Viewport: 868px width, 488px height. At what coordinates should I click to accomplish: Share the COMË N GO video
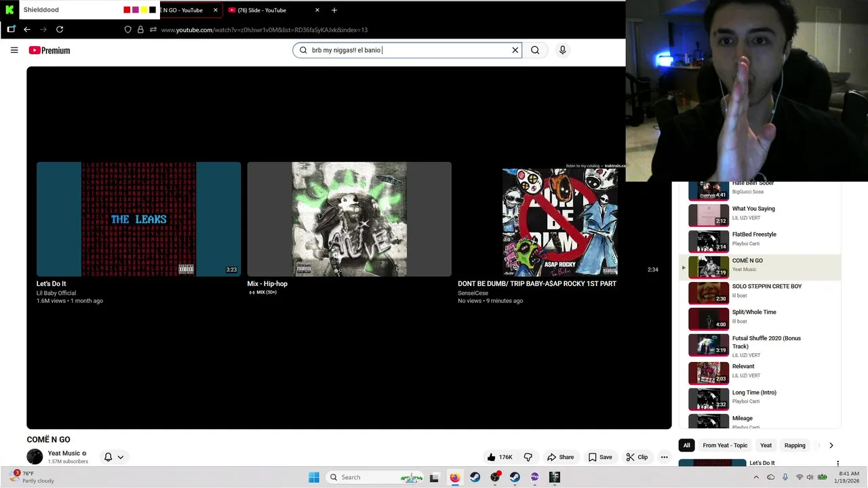pos(560,457)
